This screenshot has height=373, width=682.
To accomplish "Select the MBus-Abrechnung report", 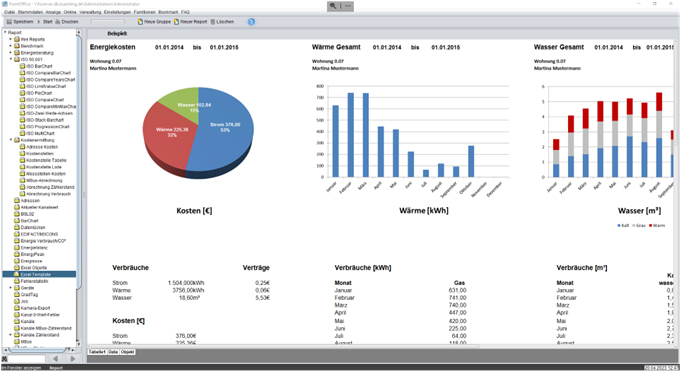I will click(x=41, y=180).
